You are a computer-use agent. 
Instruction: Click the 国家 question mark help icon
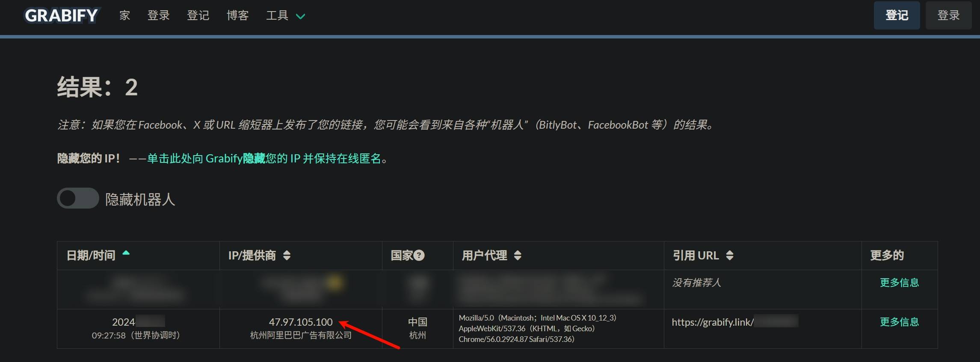(x=419, y=256)
